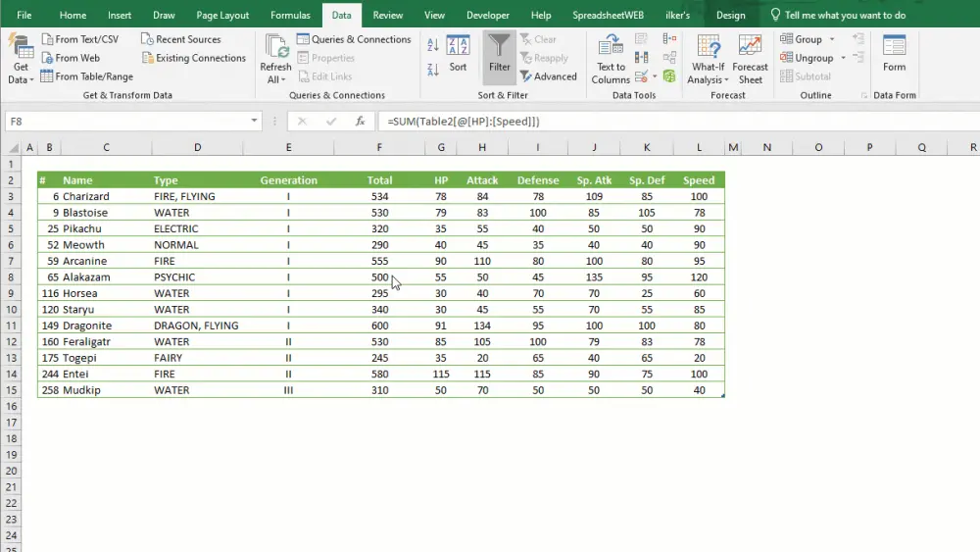Click the Name Box showing F8
The height and width of the screenshot is (552, 980).
[x=126, y=122]
